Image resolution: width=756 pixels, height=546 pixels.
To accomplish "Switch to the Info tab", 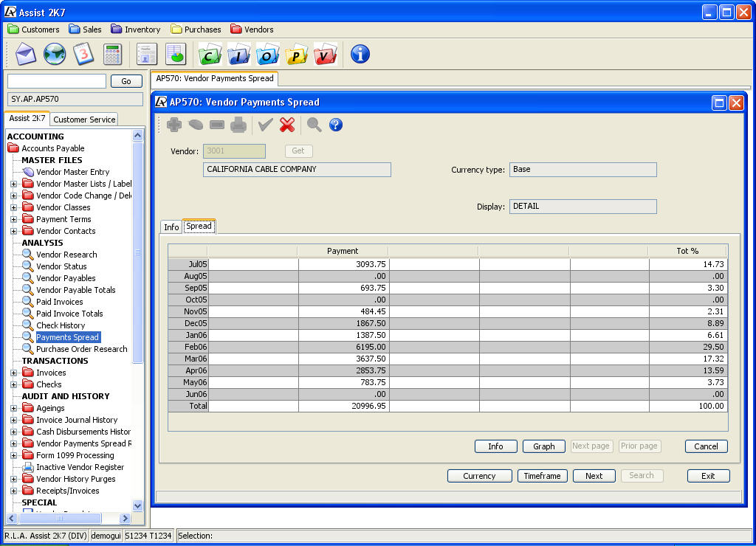I will 171,227.
